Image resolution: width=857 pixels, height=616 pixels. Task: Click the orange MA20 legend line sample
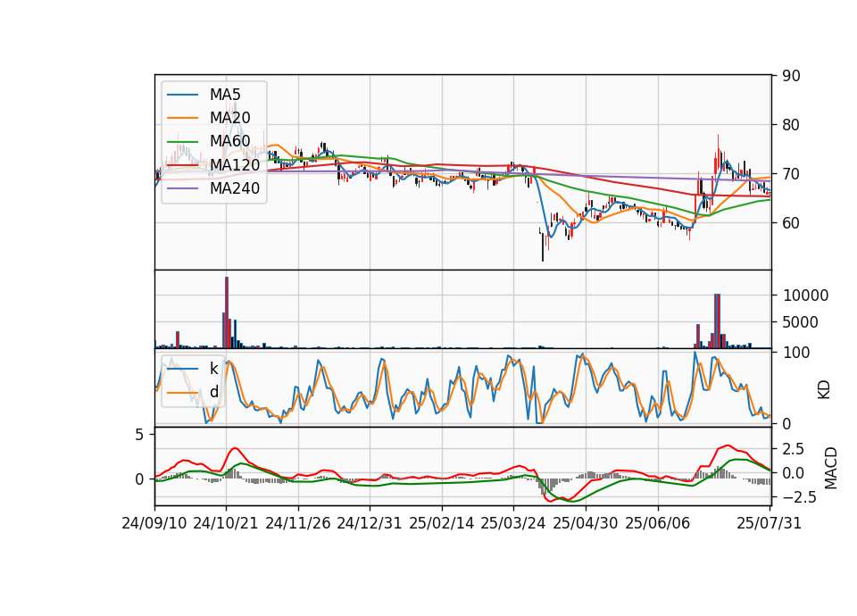(182, 118)
